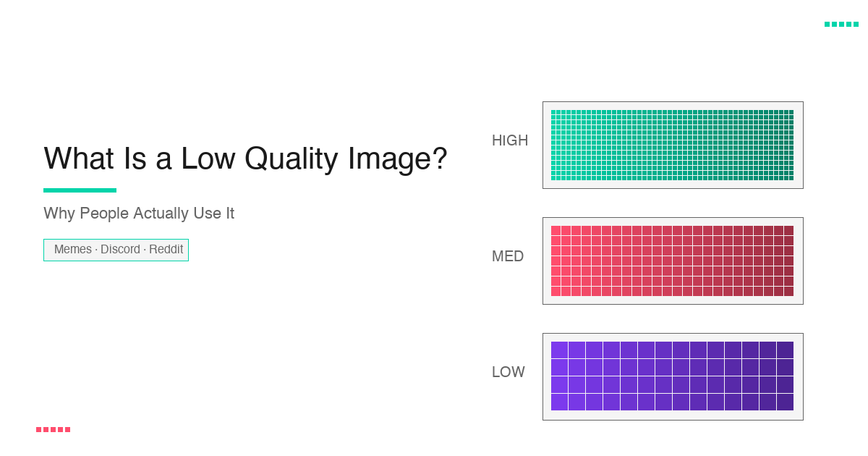Click the HIGH label
Viewport: 868px width, 456px height.
[x=510, y=140]
